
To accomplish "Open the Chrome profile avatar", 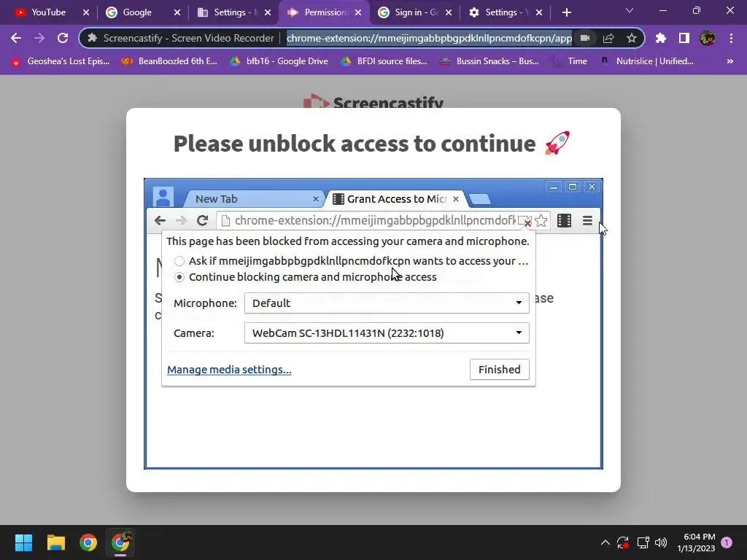I will click(708, 38).
